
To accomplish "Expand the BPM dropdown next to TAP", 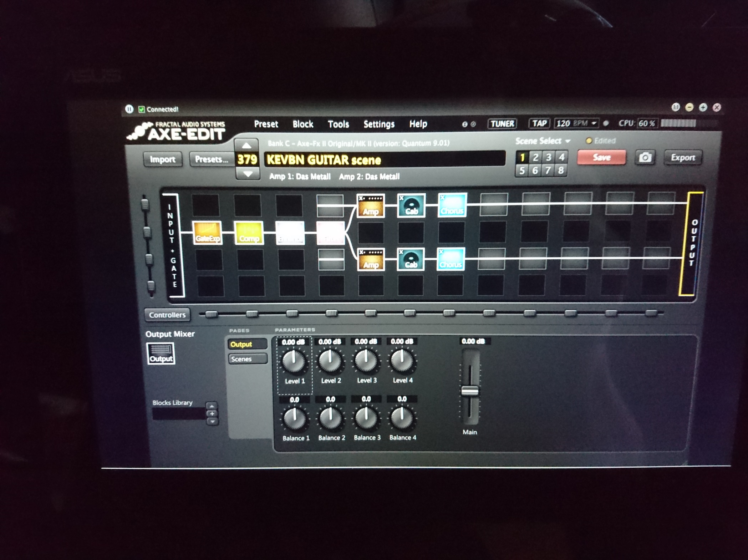I will click(594, 124).
